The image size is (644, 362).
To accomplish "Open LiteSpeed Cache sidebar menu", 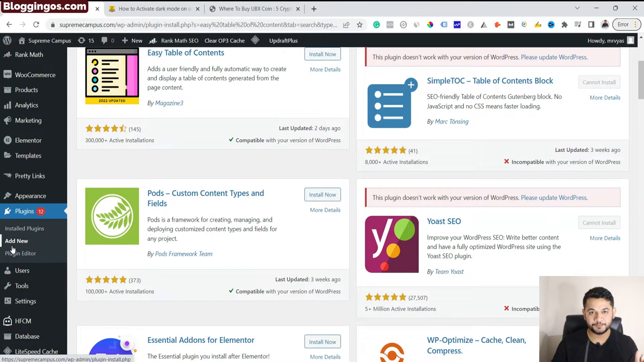I will (x=36, y=351).
